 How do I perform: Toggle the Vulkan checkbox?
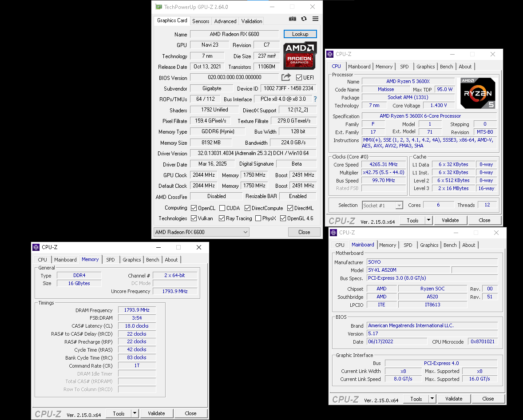(194, 218)
